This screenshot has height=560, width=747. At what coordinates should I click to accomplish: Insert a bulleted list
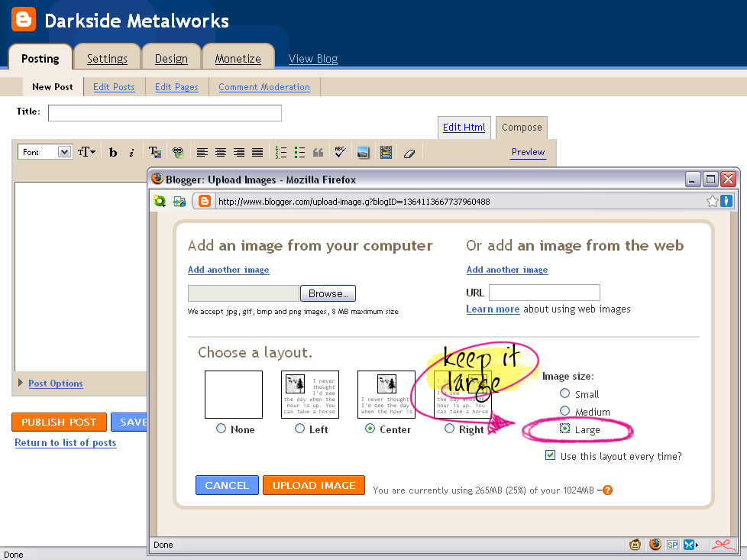point(299,153)
